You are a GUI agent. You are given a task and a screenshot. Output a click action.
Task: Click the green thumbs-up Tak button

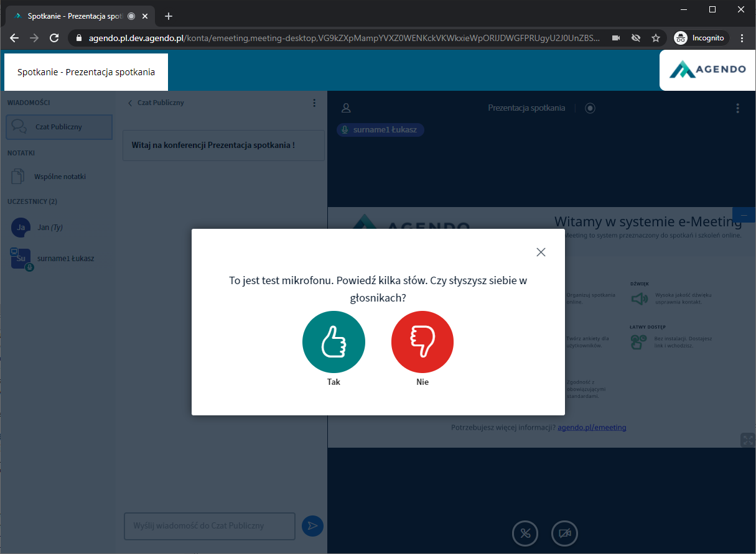pyautogui.click(x=334, y=343)
